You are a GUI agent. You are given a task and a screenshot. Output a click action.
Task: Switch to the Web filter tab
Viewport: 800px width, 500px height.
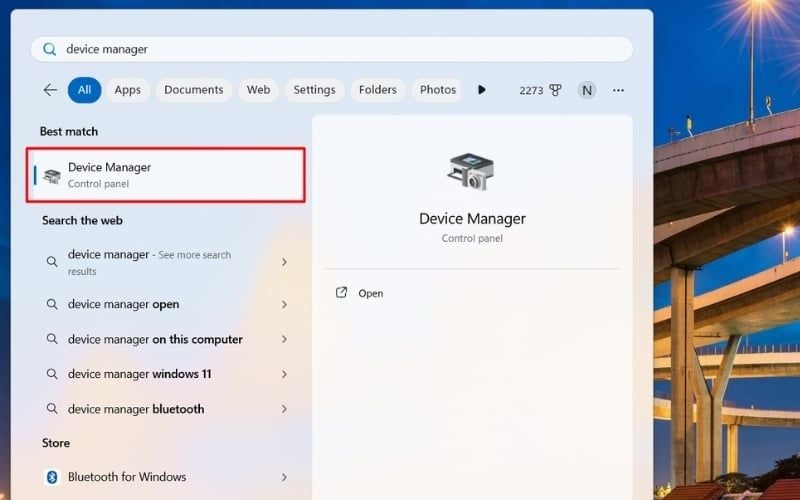(258, 90)
